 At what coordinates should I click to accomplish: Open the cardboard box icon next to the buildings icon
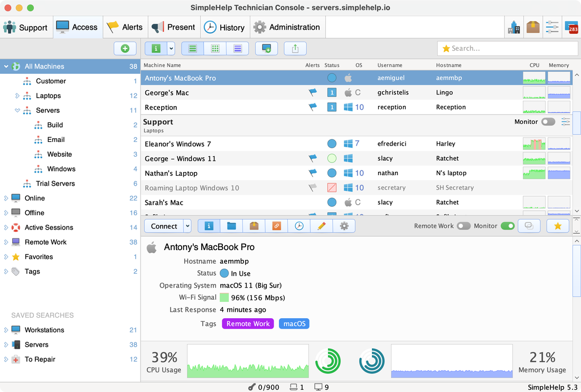point(533,27)
